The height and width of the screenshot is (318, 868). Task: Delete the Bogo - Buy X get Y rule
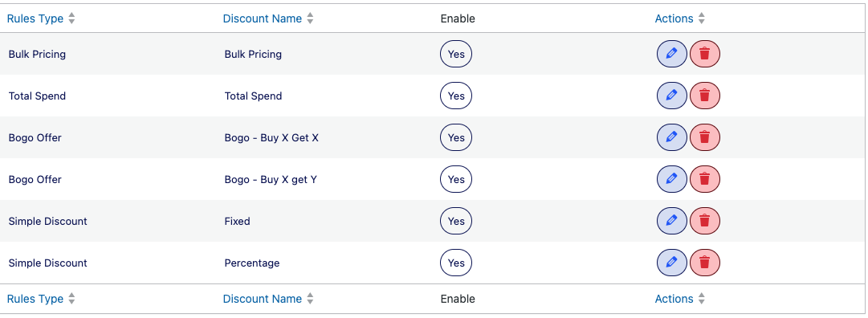[705, 179]
